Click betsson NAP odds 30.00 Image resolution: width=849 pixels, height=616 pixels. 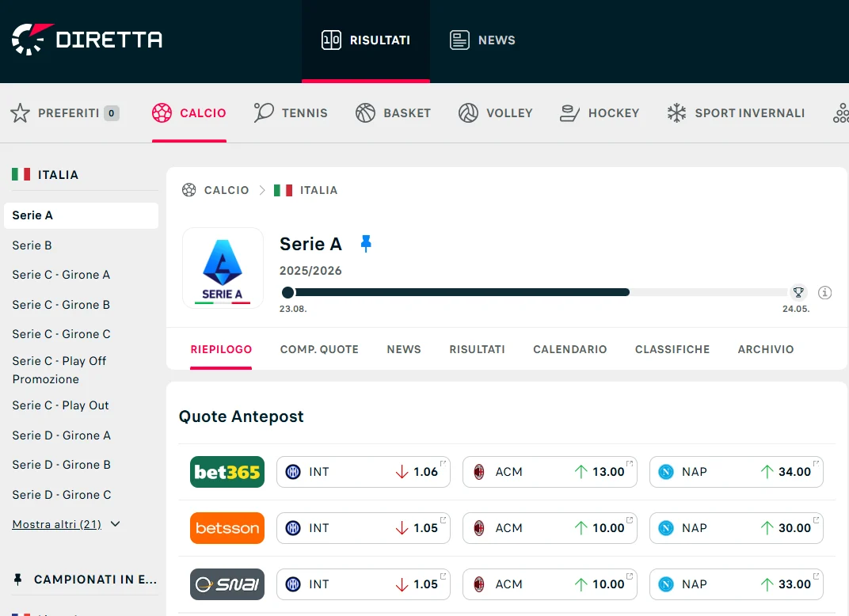(x=736, y=528)
